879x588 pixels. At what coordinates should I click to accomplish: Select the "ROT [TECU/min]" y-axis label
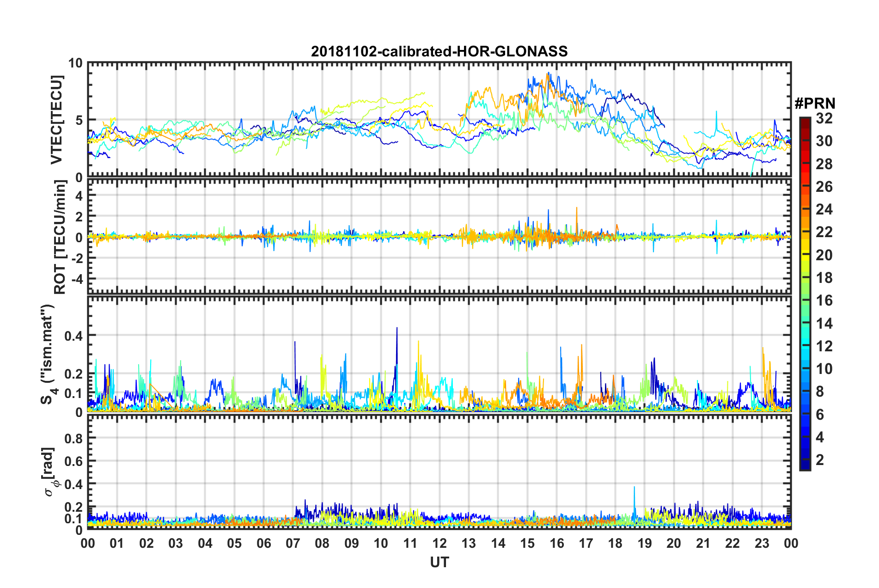pyautogui.click(x=60, y=237)
